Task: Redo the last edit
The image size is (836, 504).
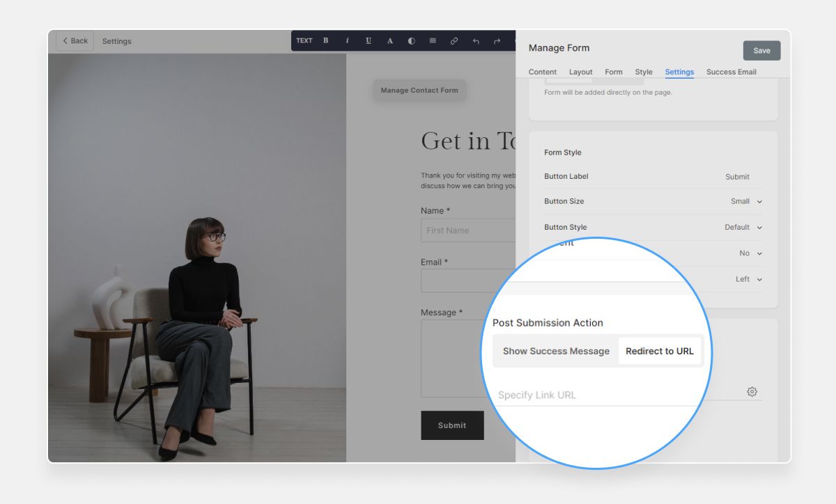Action: pos(497,40)
